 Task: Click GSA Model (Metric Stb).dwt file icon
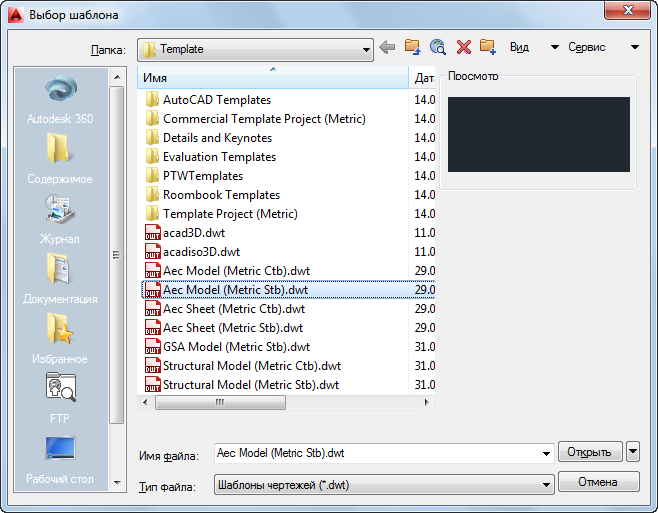(x=152, y=347)
